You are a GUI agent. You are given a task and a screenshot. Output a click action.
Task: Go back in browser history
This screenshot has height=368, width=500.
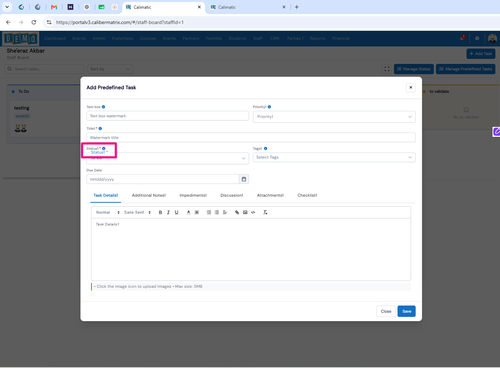8,22
